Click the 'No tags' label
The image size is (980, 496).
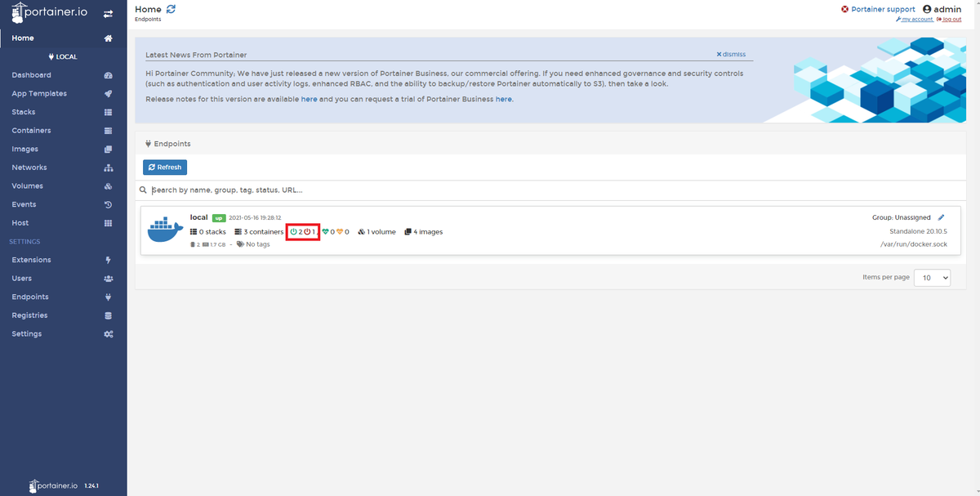pos(253,244)
